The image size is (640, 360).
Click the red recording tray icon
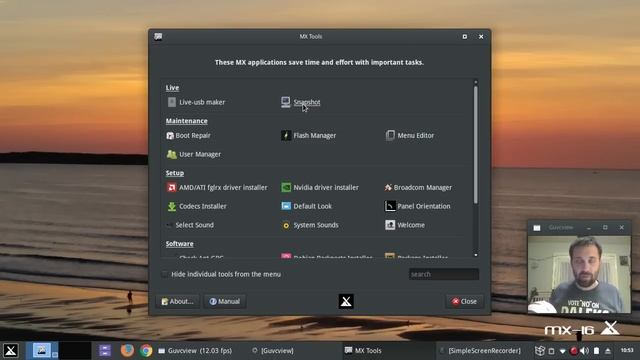click(574, 351)
